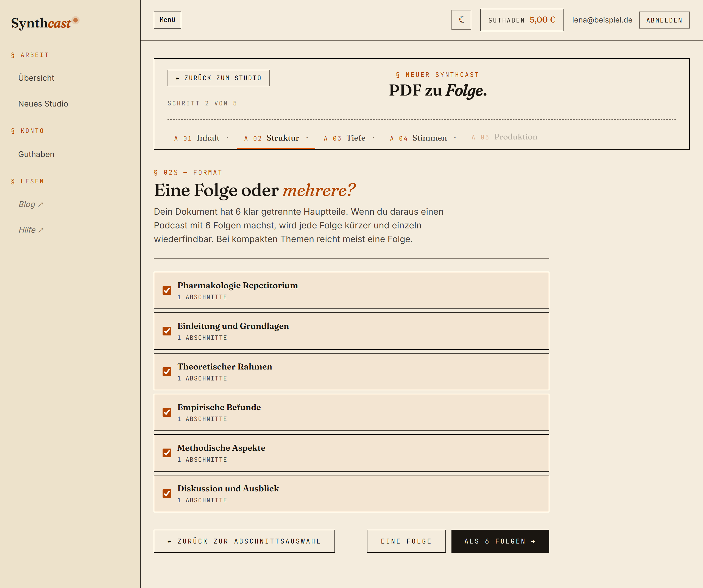The image size is (703, 588).
Task: Uncheck Einleitung und Grundlagen checkbox
Action: 167,331
